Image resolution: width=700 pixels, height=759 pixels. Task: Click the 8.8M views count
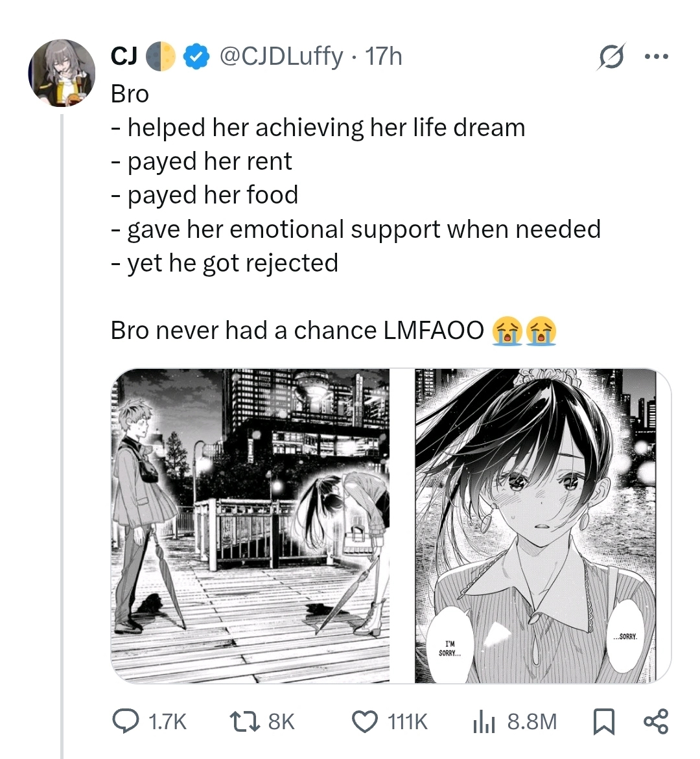(532, 721)
